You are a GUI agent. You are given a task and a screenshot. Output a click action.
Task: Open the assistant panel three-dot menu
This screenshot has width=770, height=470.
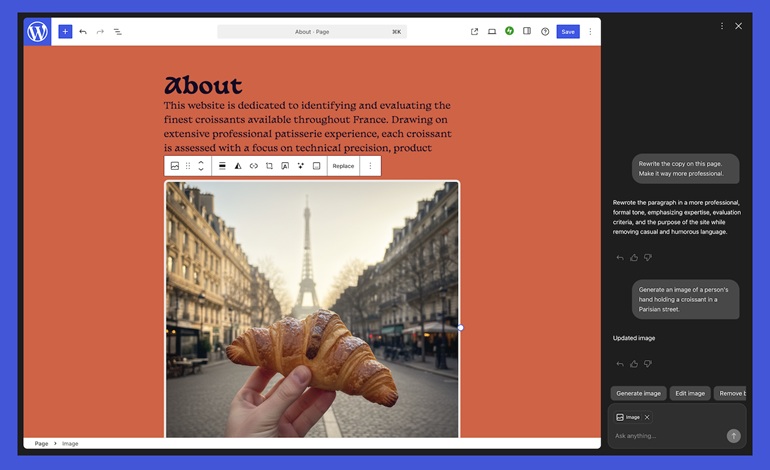pos(722,26)
